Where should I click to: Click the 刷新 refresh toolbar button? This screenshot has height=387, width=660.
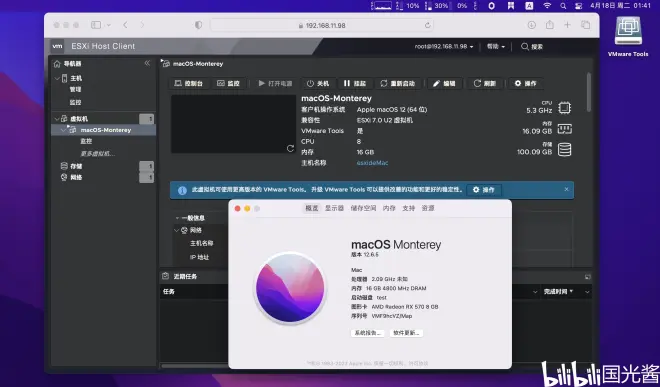(484, 83)
